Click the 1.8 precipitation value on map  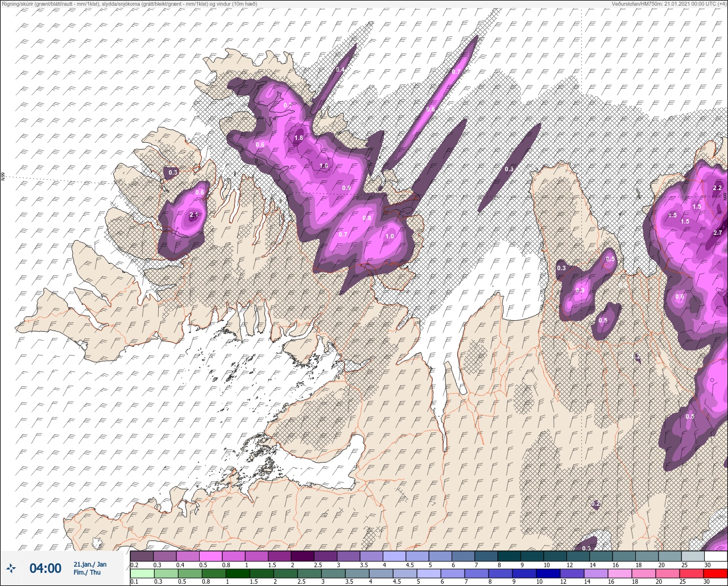pyautogui.click(x=299, y=138)
